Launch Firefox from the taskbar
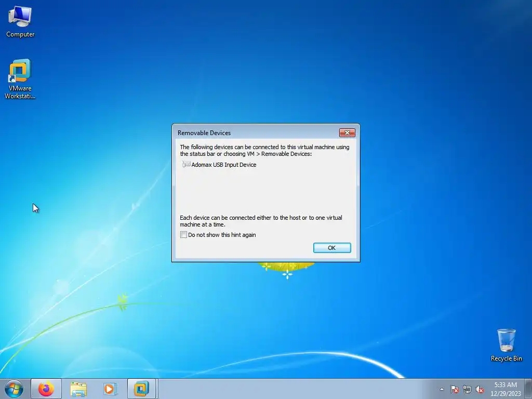Screen dimensions: 532x399 pyautogui.click(x=46, y=389)
